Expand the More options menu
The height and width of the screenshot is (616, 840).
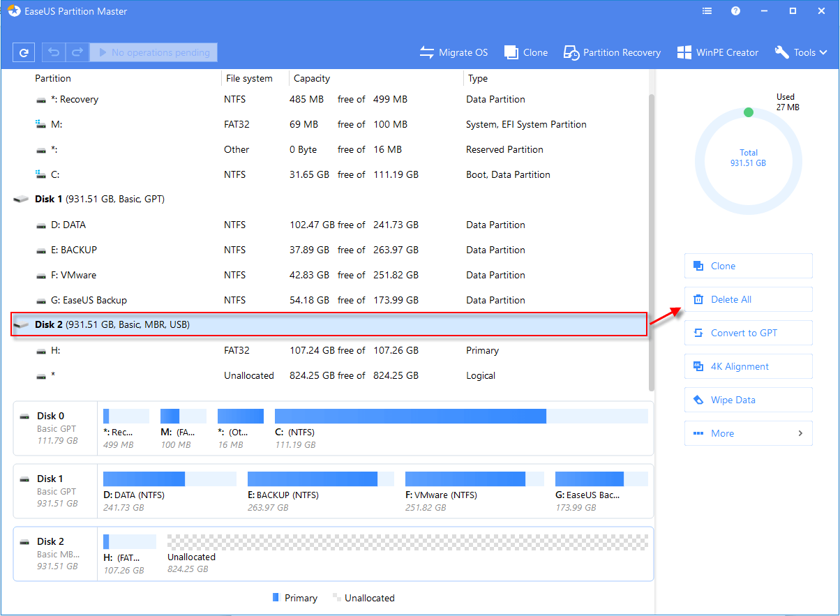pyautogui.click(x=748, y=433)
